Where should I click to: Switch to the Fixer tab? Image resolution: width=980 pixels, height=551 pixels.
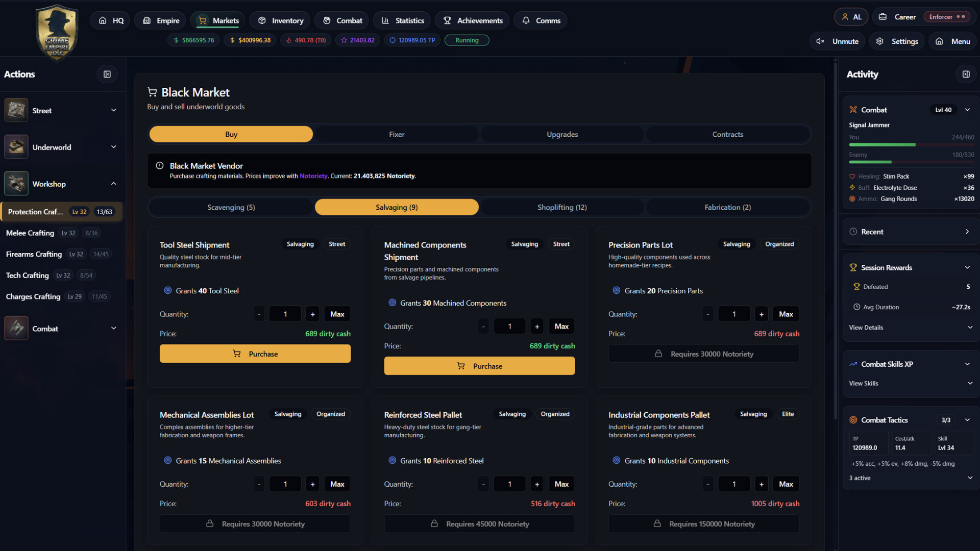(x=397, y=134)
